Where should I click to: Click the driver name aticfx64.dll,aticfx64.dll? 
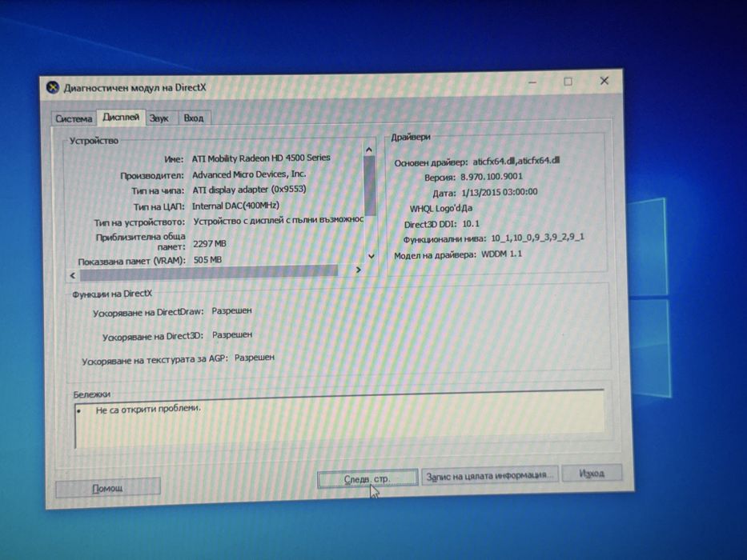[516, 161]
